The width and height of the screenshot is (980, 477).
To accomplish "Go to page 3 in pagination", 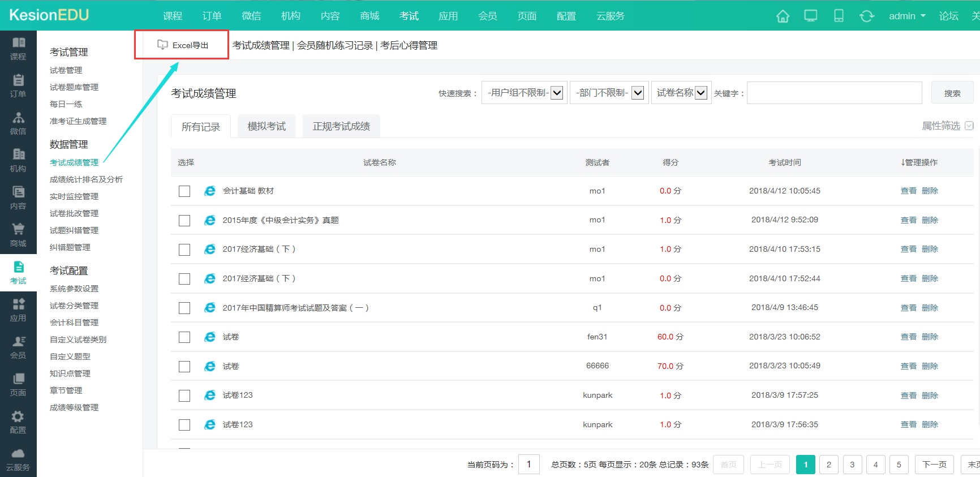I will [852, 465].
